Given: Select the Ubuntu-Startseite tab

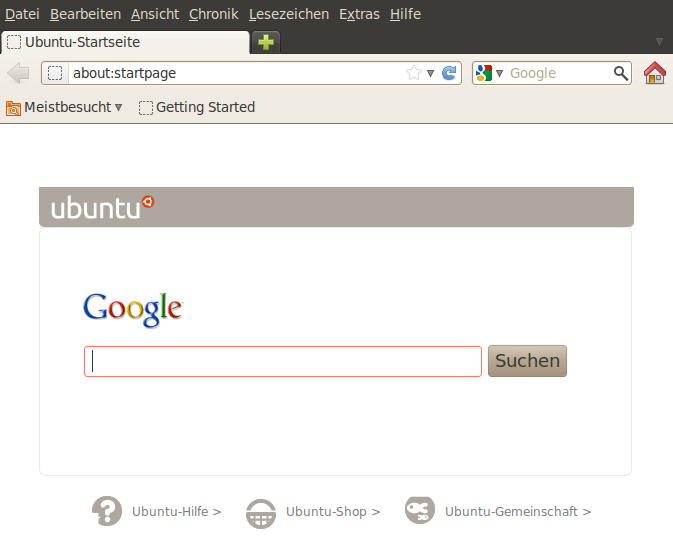Looking at the screenshot, I should pyautogui.click(x=125, y=42).
